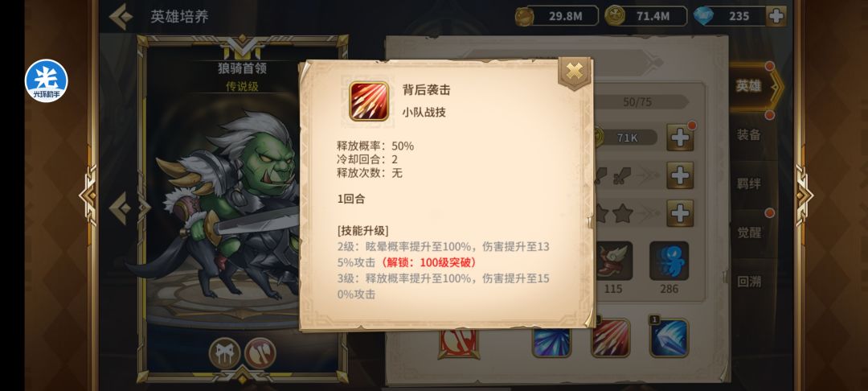This screenshot has height=391, width=868.
Task: Go back from 英雄培养 screen
Action: [121, 17]
